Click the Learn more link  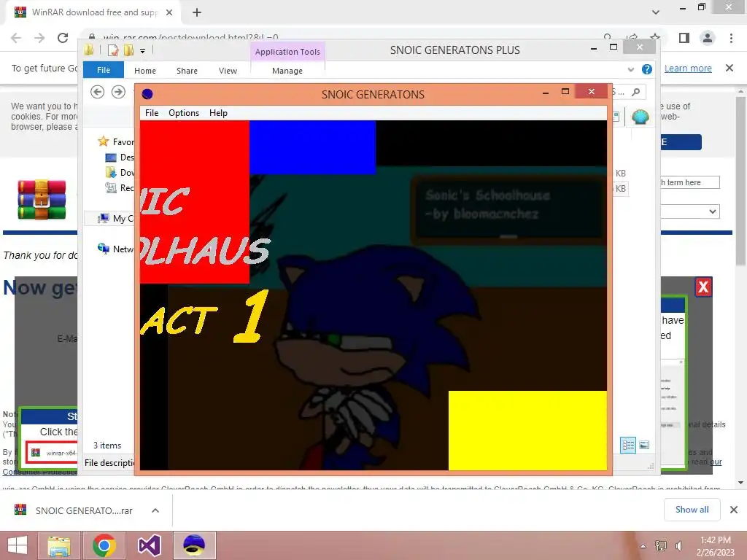[x=688, y=68]
